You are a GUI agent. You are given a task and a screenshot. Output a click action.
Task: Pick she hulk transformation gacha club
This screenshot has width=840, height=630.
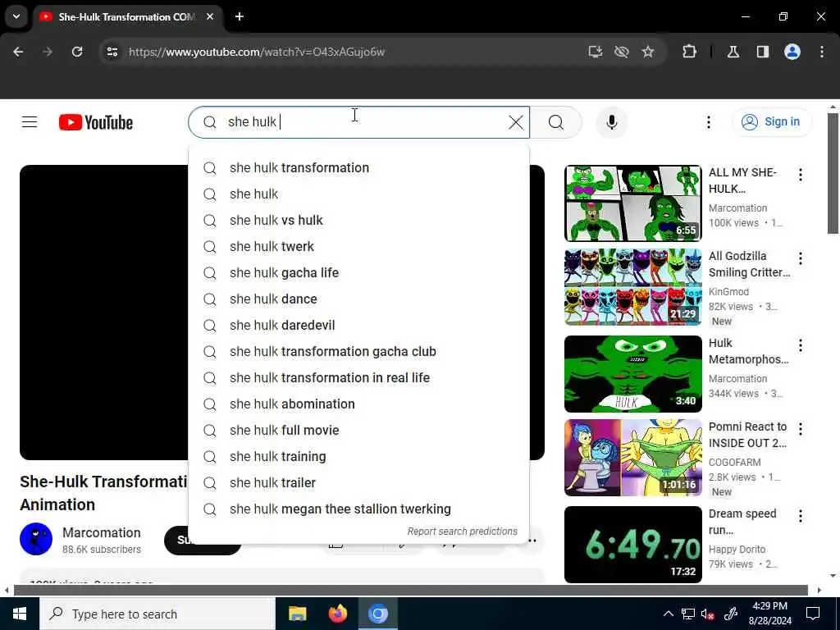(359, 351)
